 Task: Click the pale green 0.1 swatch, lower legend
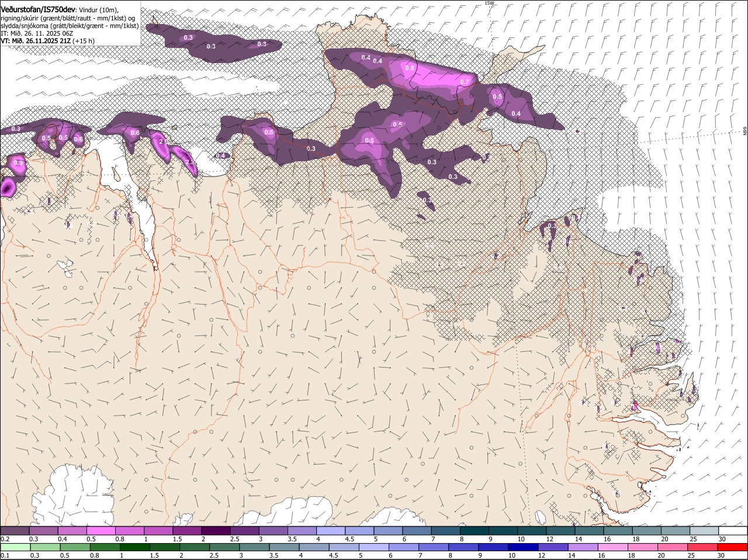(15, 547)
